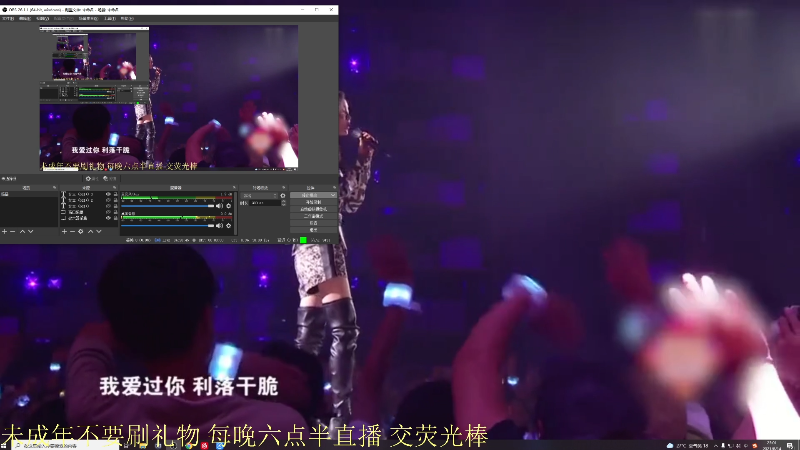Click the Windows taskbar search box
This screenshot has width=800, height=450.
(65, 446)
